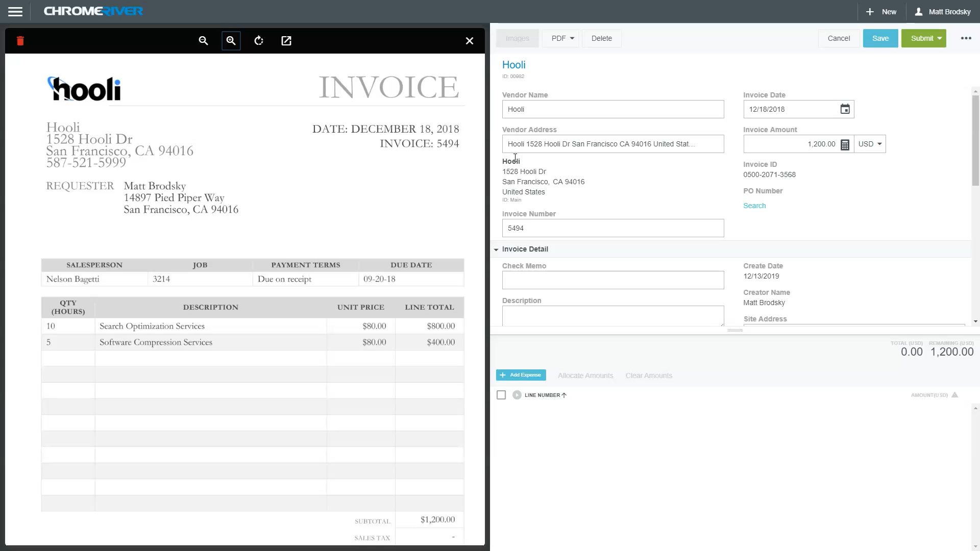Click the PO Number Search link
Image resolution: width=980 pixels, height=551 pixels.
click(x=754, y=206)
